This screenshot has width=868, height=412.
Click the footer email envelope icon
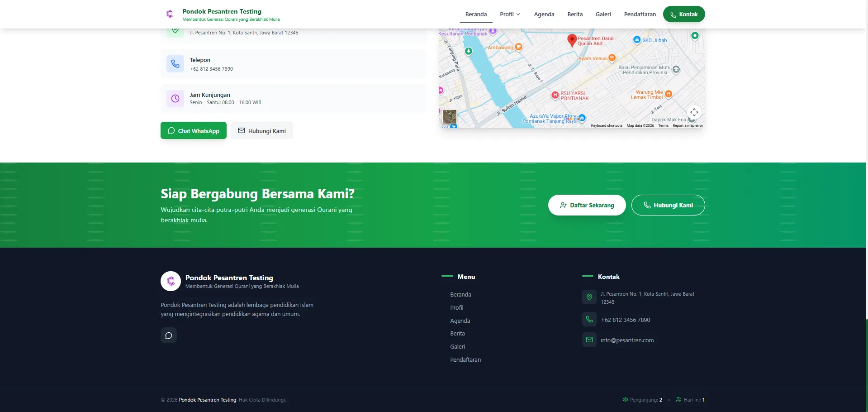589,340
